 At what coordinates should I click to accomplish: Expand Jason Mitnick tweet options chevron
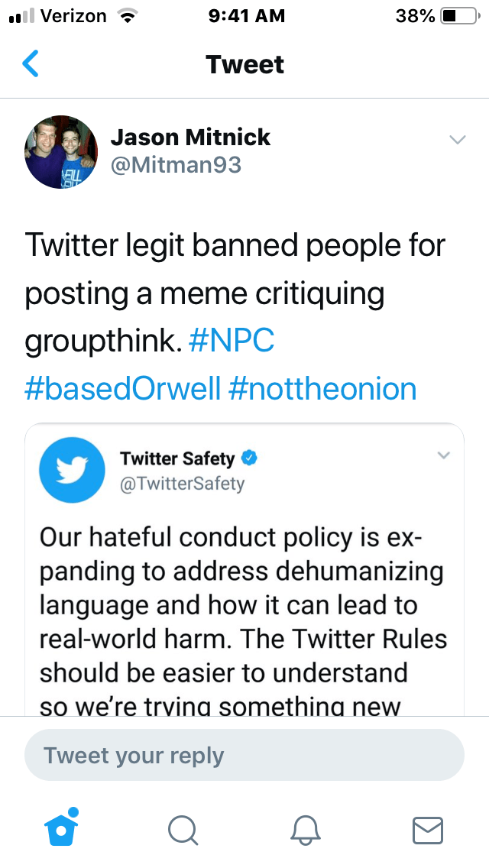tap(457, 140)
